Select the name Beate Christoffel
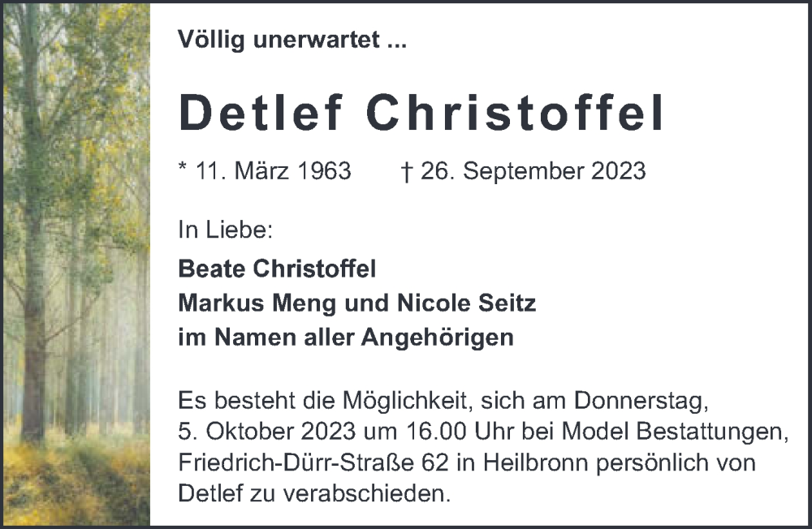Screen dimensions: 812x529 (277, 269)
